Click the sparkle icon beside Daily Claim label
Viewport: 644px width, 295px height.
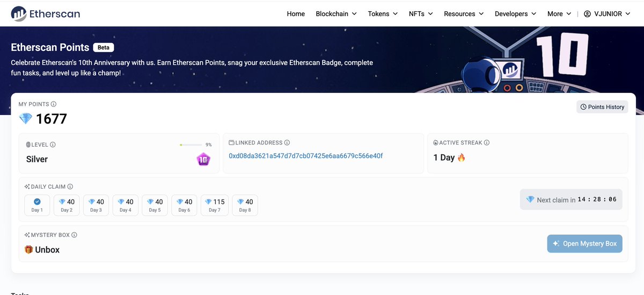pyautogui.click(x=27, y=186)
